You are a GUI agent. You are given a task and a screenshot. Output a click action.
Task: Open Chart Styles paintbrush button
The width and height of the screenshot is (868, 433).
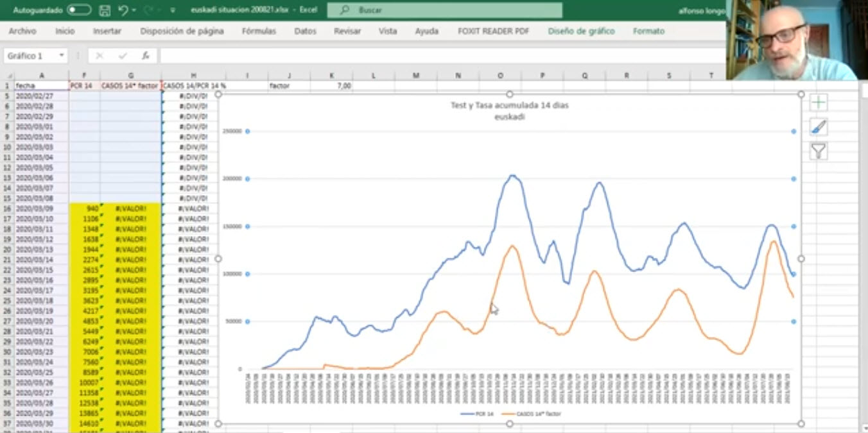[x=819, y=127]
